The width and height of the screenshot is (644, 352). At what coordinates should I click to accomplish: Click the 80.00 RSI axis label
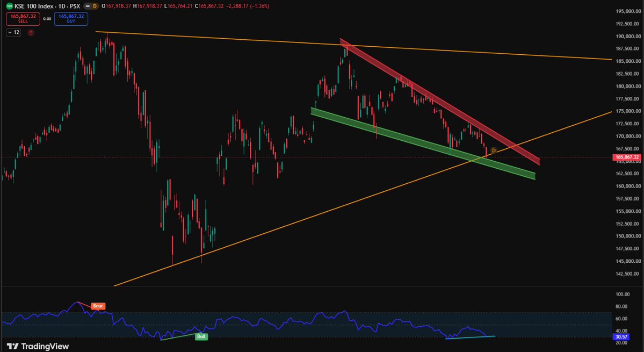[623, 306]
